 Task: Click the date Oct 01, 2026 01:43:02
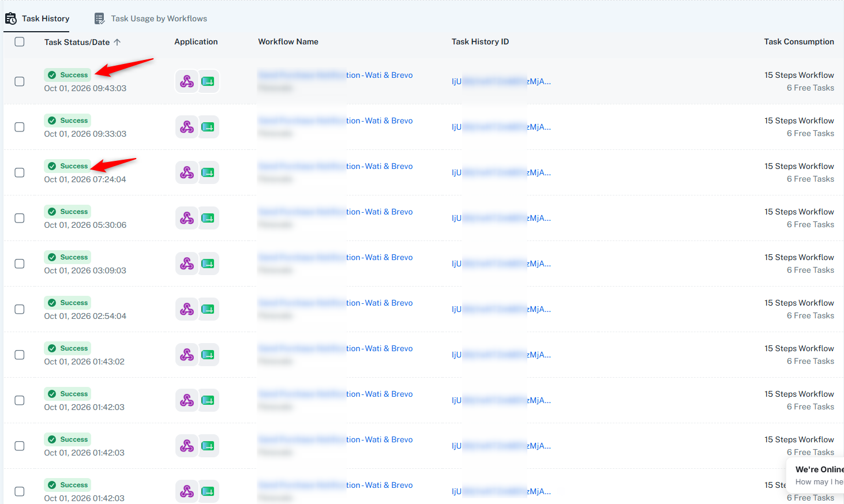(x=84, y=362)
